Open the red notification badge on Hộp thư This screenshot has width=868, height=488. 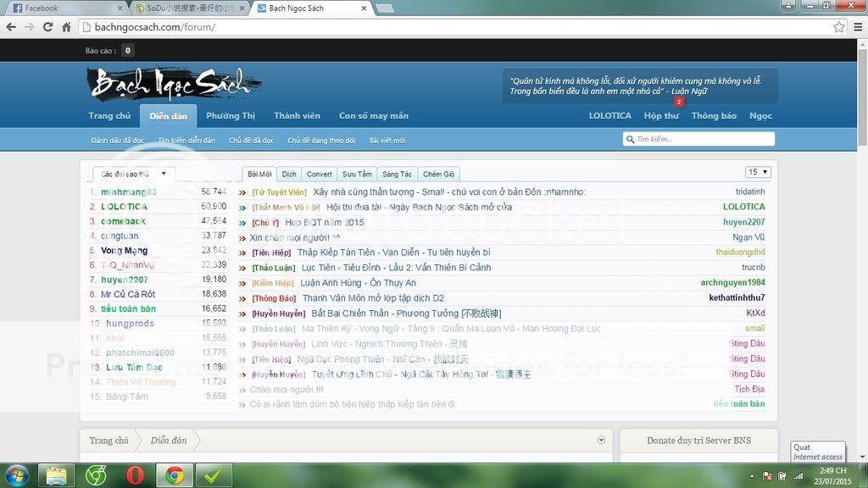[x=678, y=103]
